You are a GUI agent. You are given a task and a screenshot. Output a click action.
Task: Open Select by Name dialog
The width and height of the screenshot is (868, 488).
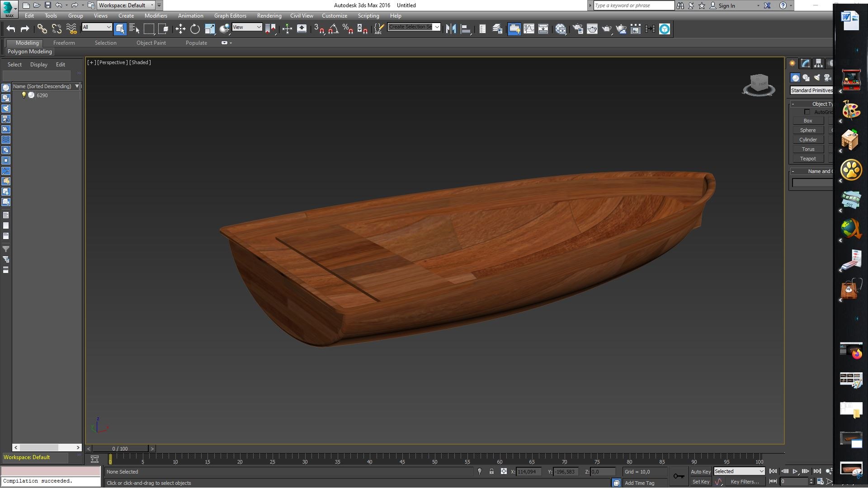134,29
